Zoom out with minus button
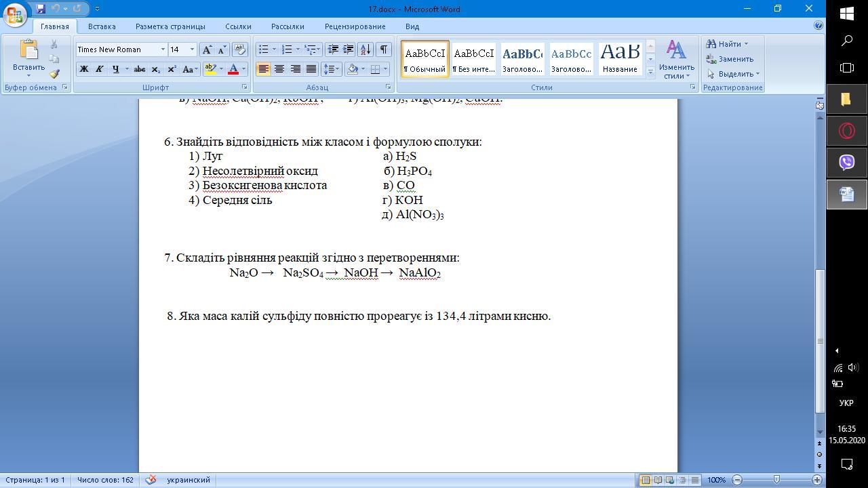Image resolution: width=868 pixels, height=488 pixels. pos(737,480)
